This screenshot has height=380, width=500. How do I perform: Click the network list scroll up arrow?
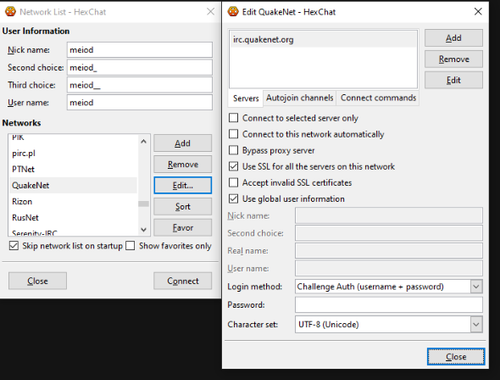[144, 142]
